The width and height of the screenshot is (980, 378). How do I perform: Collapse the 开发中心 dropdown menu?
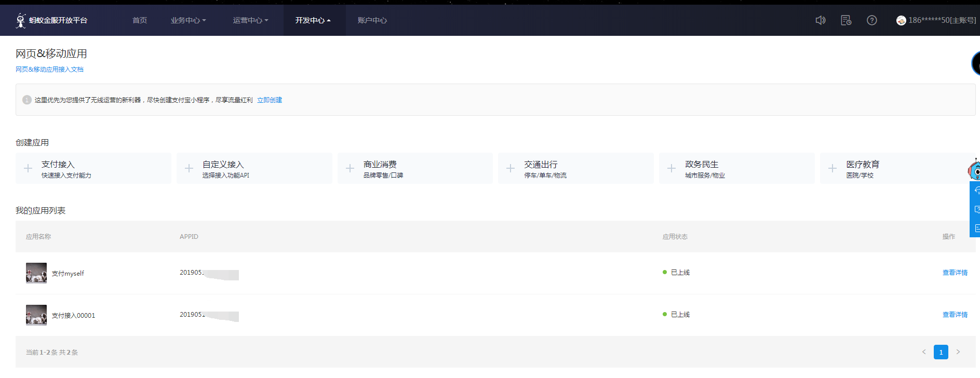coord(313,20)
